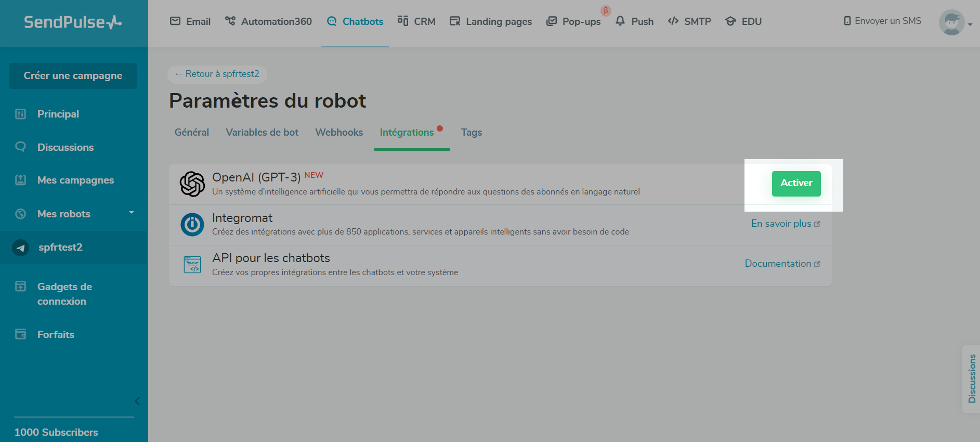
Task: Click the Push bell icon
Action: [x=620, y=21]
